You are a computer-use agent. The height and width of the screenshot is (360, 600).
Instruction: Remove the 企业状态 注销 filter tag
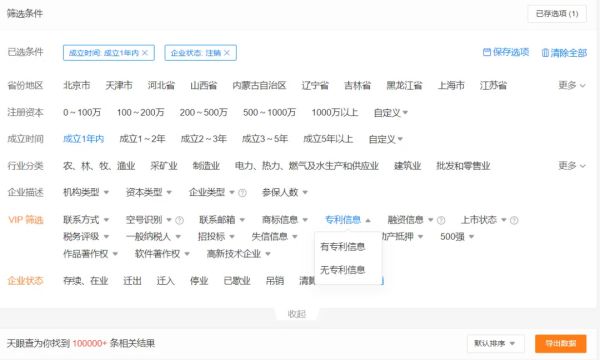coord(227,53)
